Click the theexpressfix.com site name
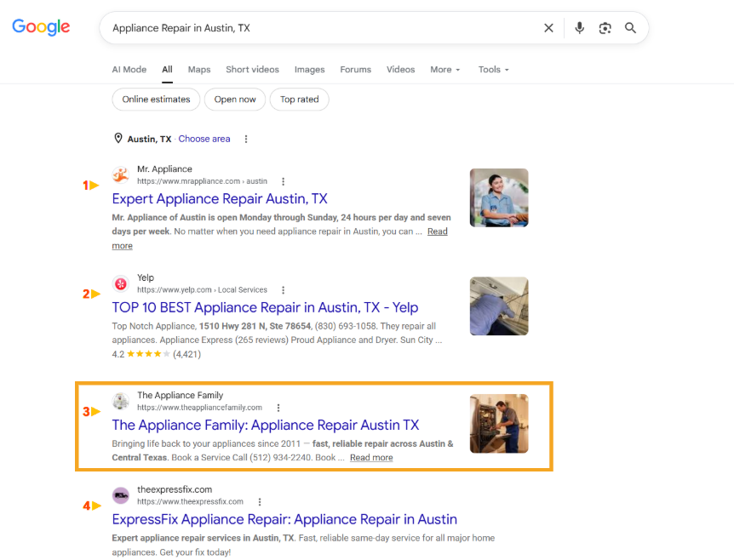This screenshot has height=560, width=734. pos(175,489)
